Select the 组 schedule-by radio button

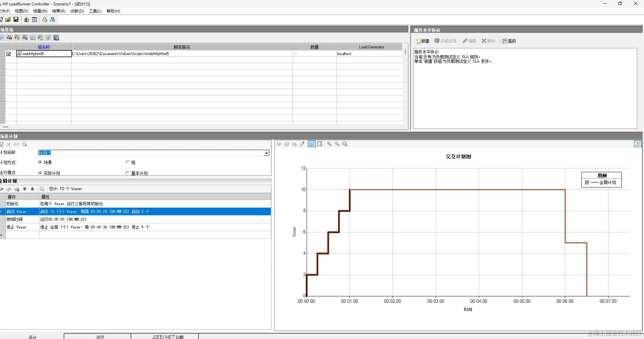click(x=127, y=162)
